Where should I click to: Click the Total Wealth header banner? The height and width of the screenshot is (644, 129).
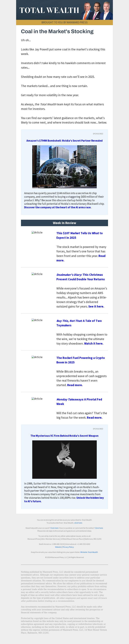pyautogui.click(x=64, y=10)
